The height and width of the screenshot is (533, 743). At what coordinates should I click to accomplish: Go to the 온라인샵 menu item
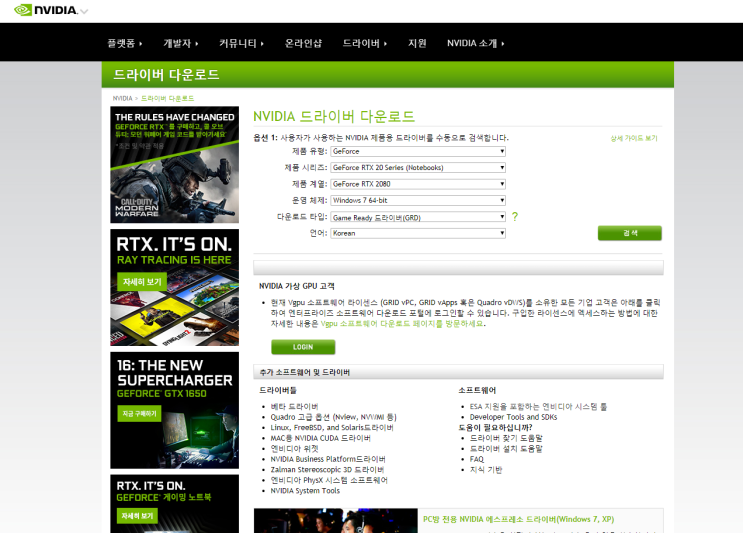(303, 43)
